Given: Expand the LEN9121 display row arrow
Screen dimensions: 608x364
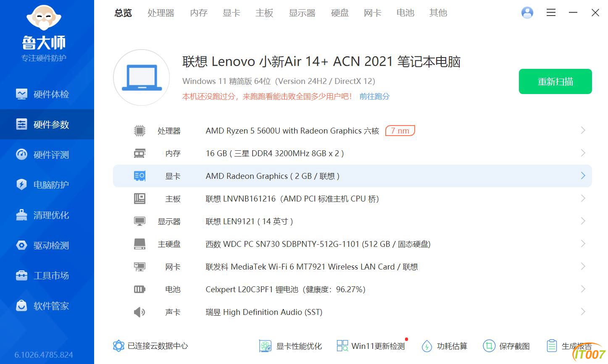Looking at the screenshot, I should 583,221.
